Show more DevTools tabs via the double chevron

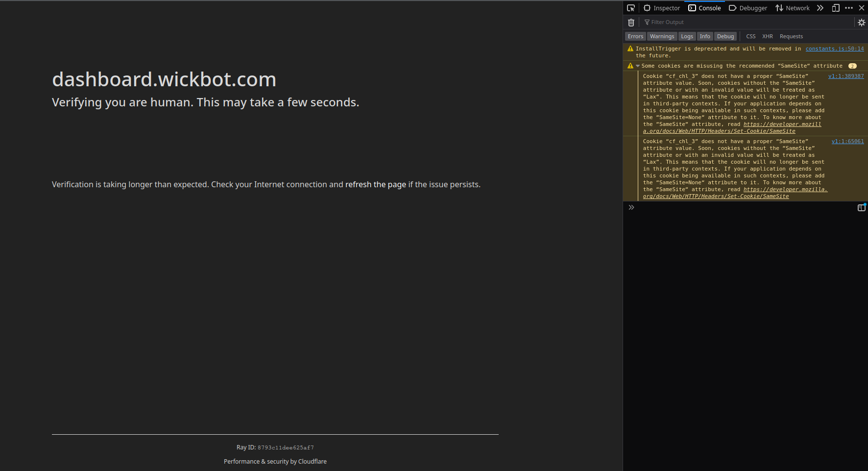point(820,8)
